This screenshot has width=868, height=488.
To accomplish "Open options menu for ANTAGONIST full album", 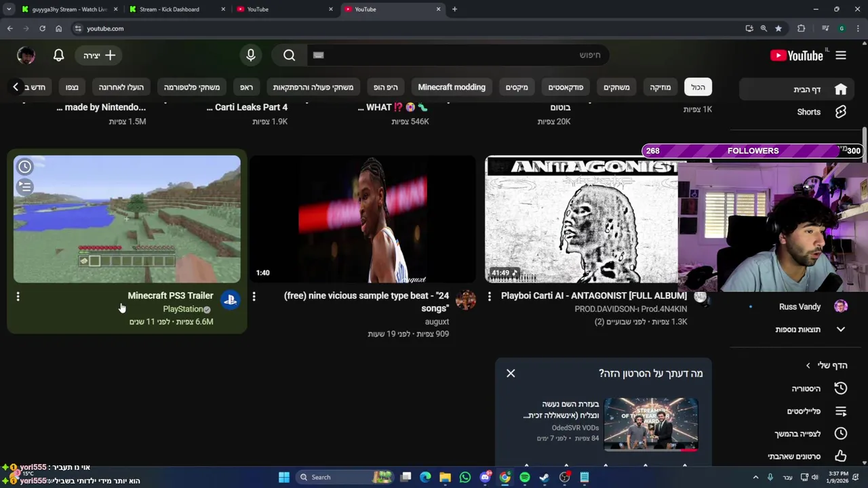I will (490, 296).
